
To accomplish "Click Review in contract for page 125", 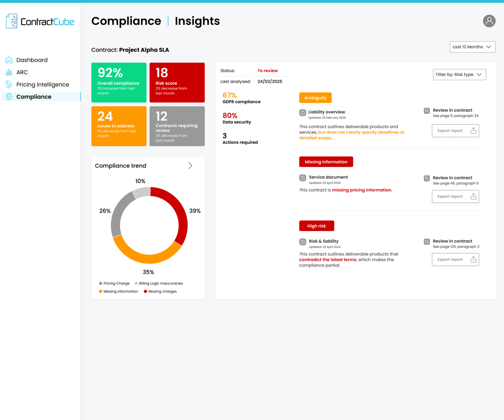I will click(x=452, y=241).
